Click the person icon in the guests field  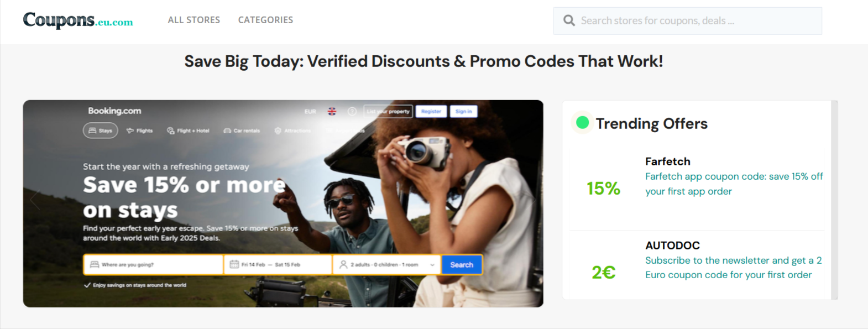tap(343, 264)
